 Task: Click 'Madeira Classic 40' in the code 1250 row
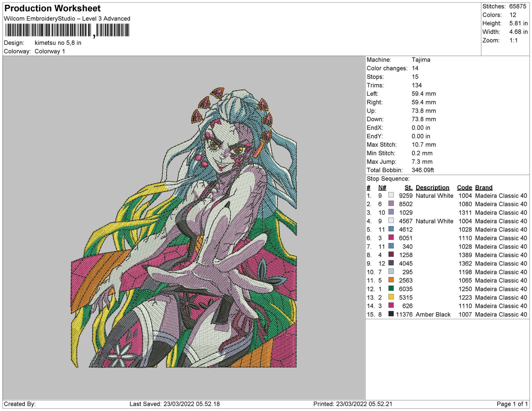pos(501,289)
